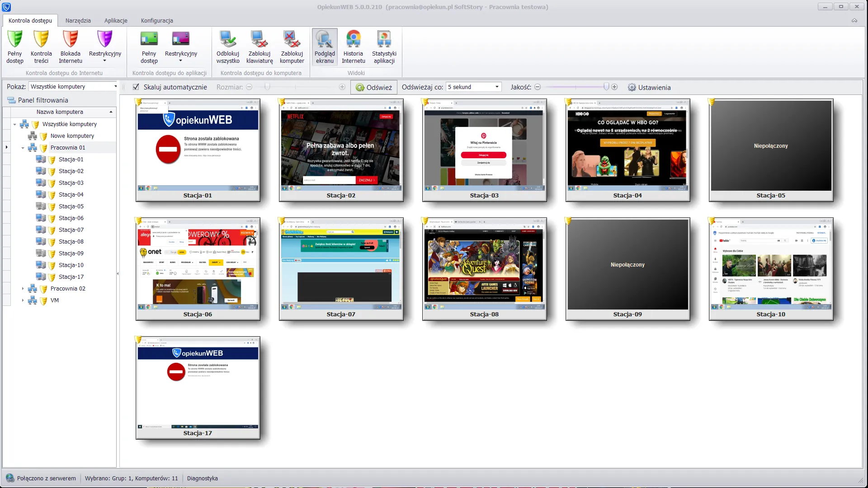Collapse the Pracownia 01 tree group
Image resolution: width=868 pixels, height=488 pixels.
(23, 147)
